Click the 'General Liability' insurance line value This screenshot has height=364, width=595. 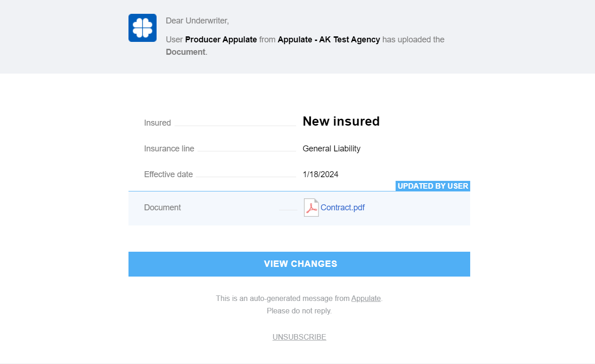[x=331, y=149]
